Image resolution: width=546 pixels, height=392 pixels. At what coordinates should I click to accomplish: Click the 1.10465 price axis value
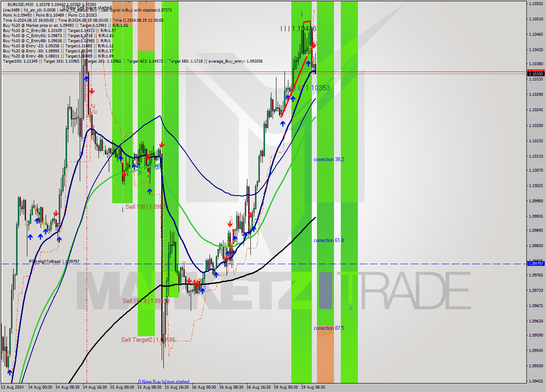click(536, 34)
